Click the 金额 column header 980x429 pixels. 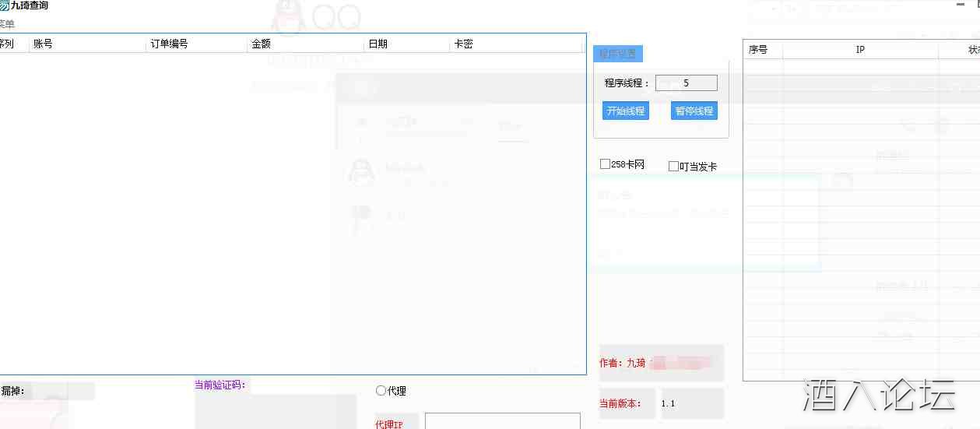[306, 44]
